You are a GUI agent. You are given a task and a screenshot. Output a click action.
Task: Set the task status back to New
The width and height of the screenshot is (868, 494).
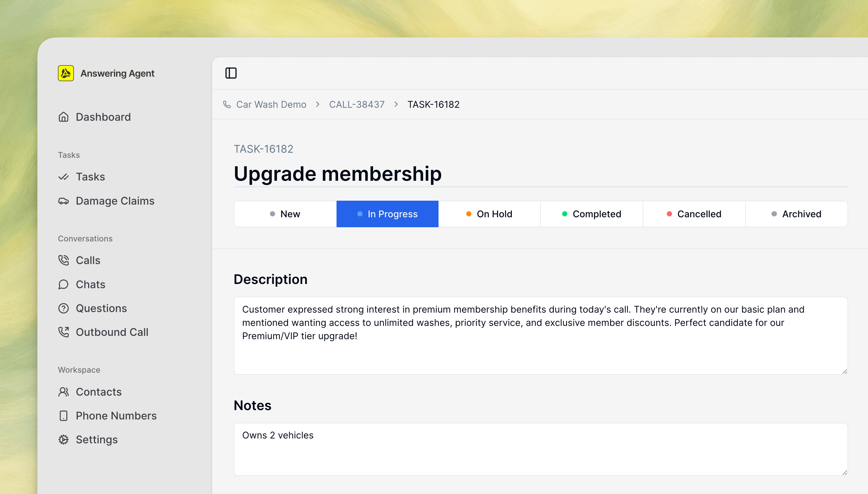click(285, 214)
